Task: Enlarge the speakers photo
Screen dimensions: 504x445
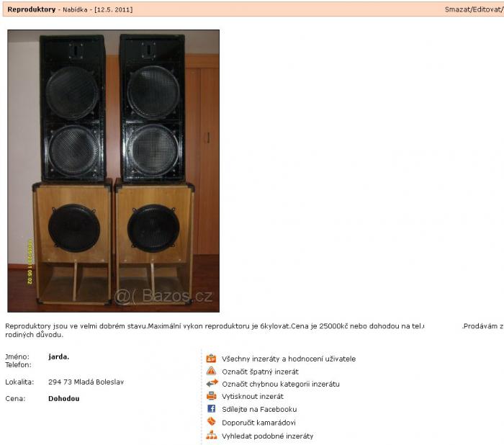Action: [x=114, y=171]
